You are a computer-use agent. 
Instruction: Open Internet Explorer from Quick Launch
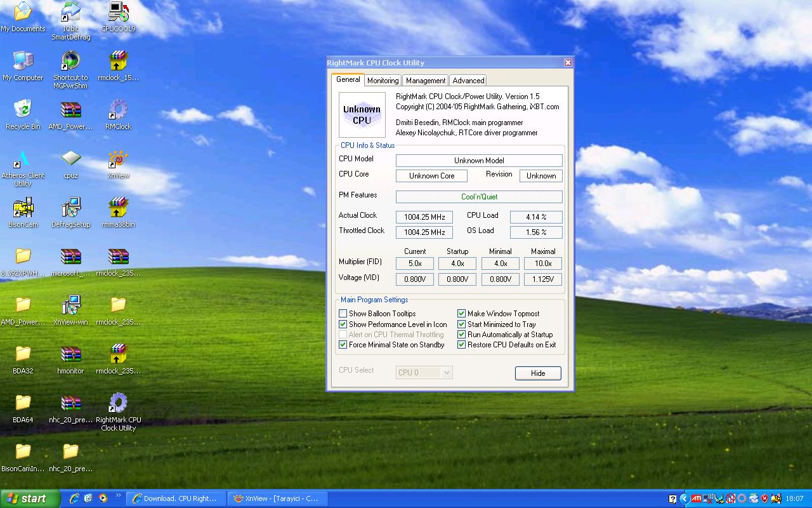point(74,498)
